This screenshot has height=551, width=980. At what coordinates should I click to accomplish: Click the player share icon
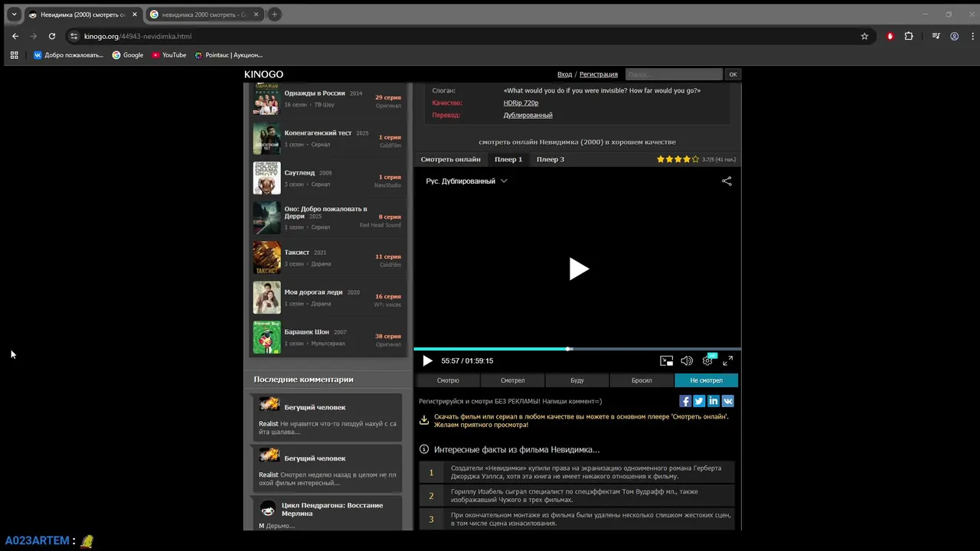(727, 181)
